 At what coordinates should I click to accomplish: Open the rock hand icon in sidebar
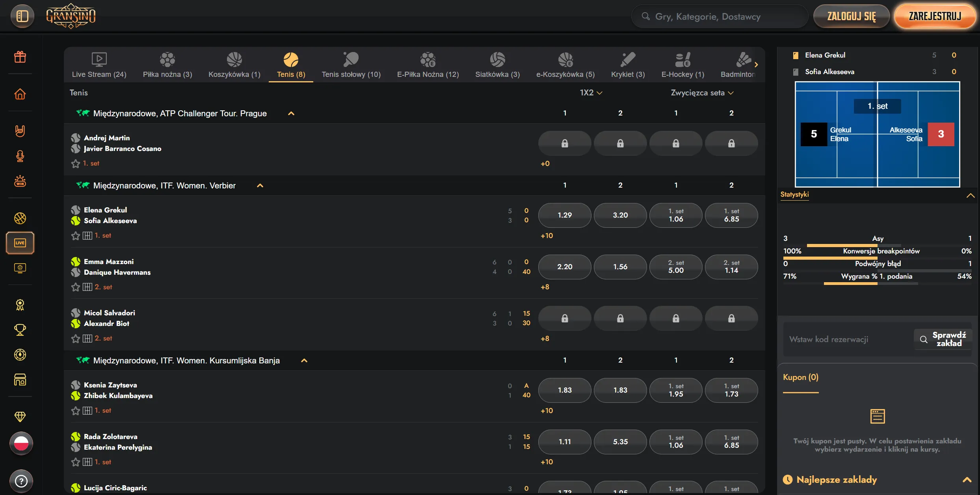pyautogui.click(x=20, y=131)
